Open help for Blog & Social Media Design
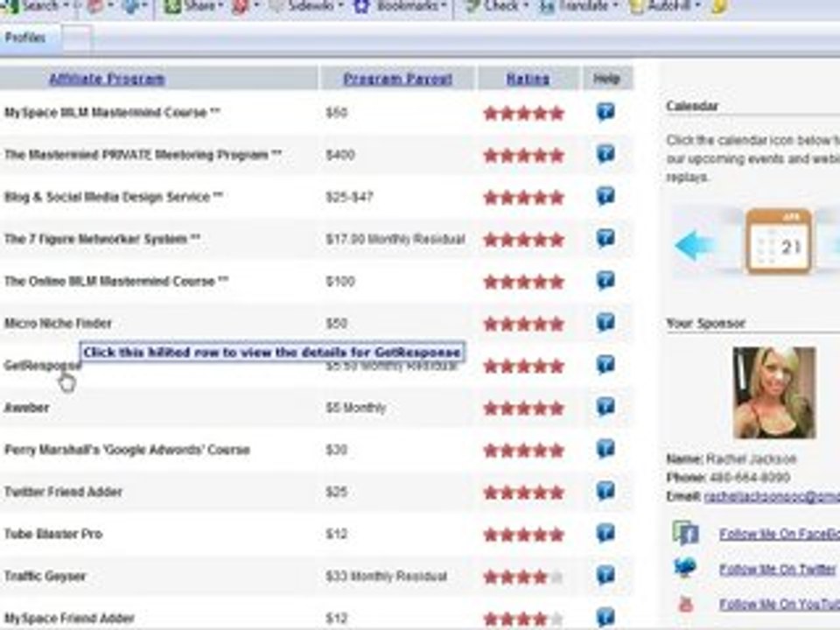The width and height of the screenshot is (840, 630). point(605,196)
